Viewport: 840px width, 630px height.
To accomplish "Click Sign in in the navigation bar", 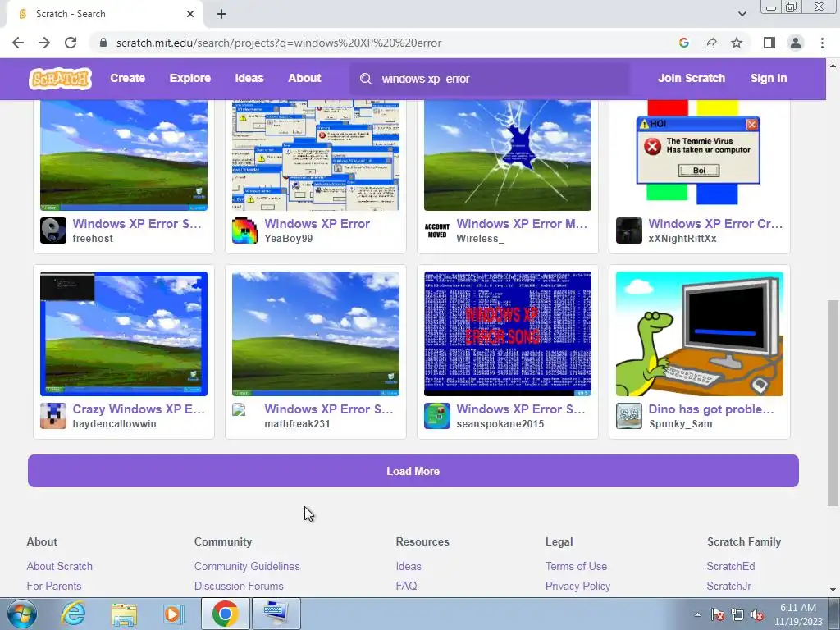I will click(769, 78).
